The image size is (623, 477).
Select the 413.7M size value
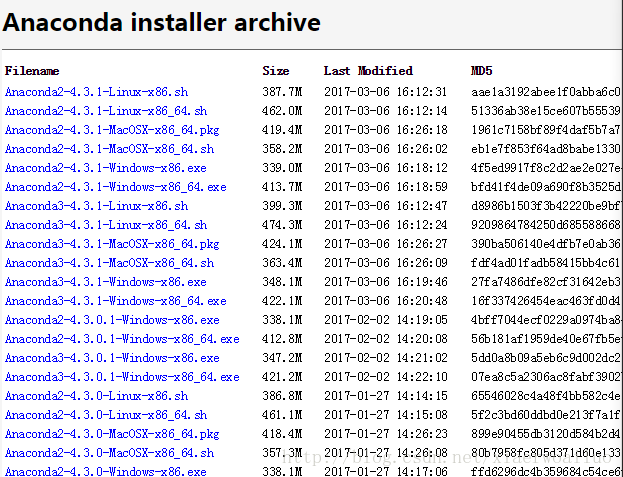click(x=282, y=187)
